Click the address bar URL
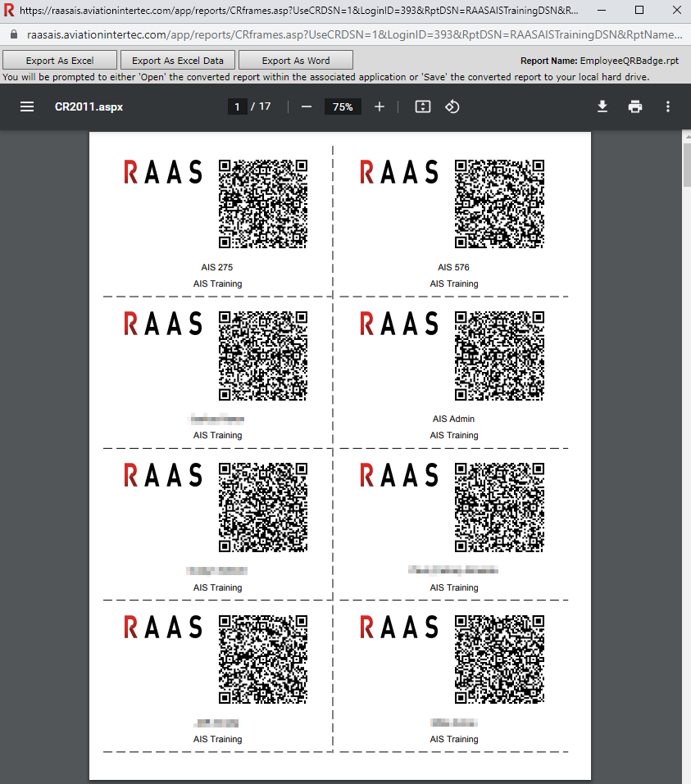This screenshot has width=691, height=784. click(x=352, y=36)
